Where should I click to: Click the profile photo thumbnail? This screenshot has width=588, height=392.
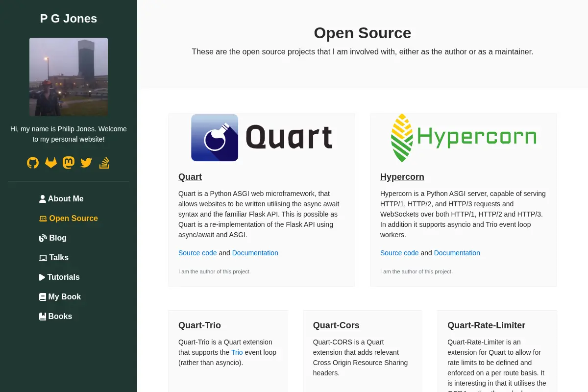[69, 77]
